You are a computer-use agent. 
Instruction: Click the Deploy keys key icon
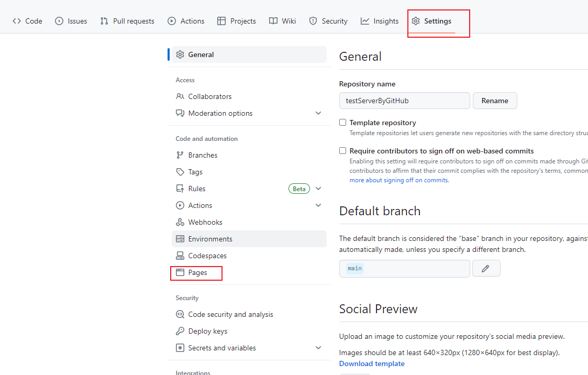tap(180, 331)
